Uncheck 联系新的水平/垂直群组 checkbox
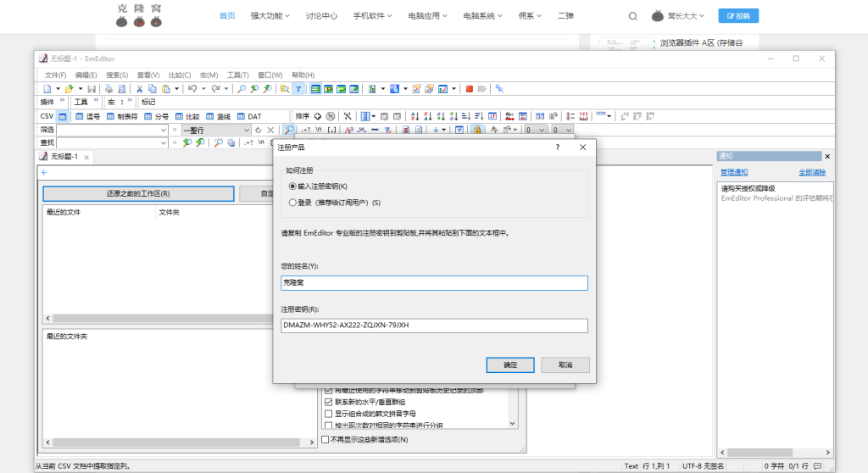The width and height of the screenshot is (868, 473). (x=328, y=402)
